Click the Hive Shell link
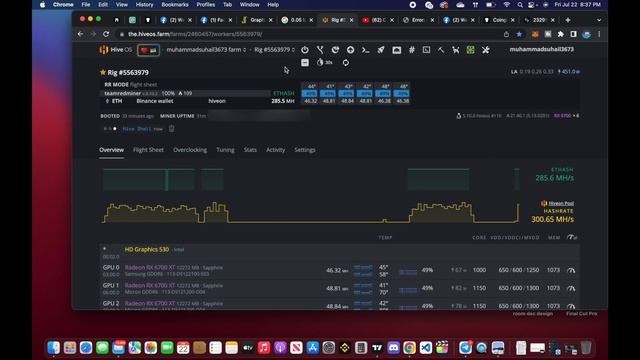 pyautogui.click(x=137, y=129)
